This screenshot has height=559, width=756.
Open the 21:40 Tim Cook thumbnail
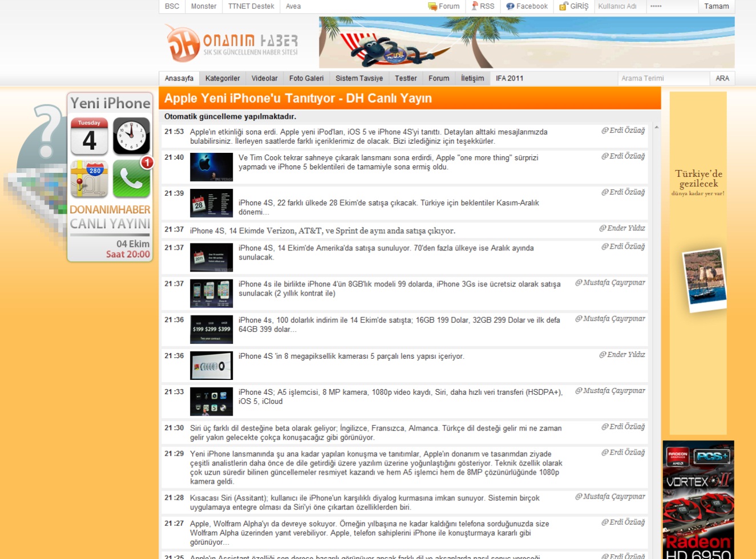tap(211, 167)
